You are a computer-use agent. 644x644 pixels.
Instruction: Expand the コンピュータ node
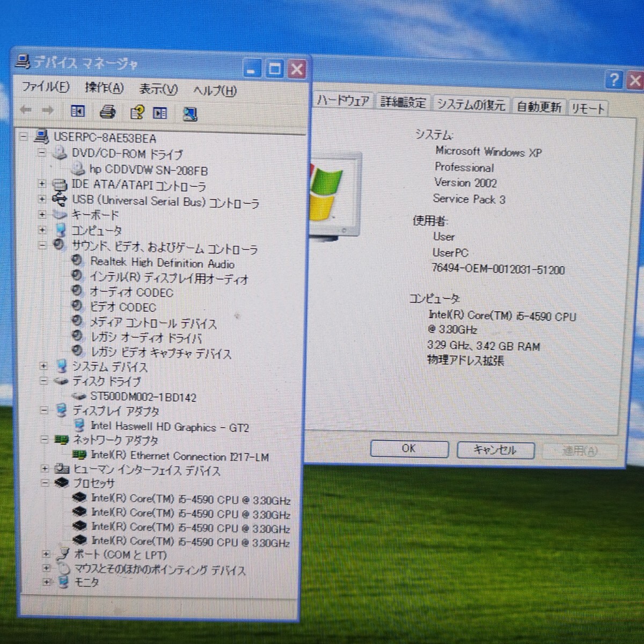point(42,230)
